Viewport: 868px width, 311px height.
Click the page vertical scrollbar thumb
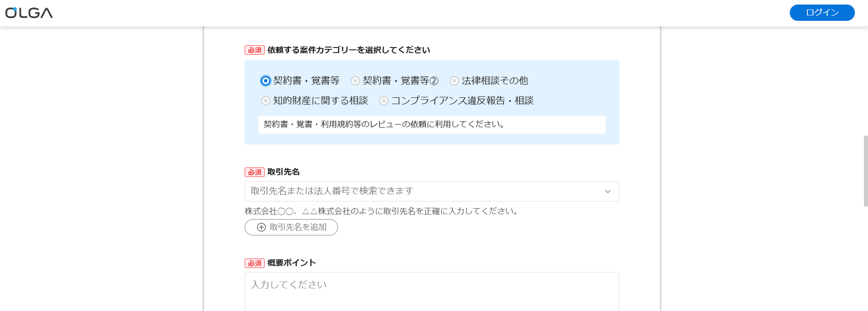[866, 171]
